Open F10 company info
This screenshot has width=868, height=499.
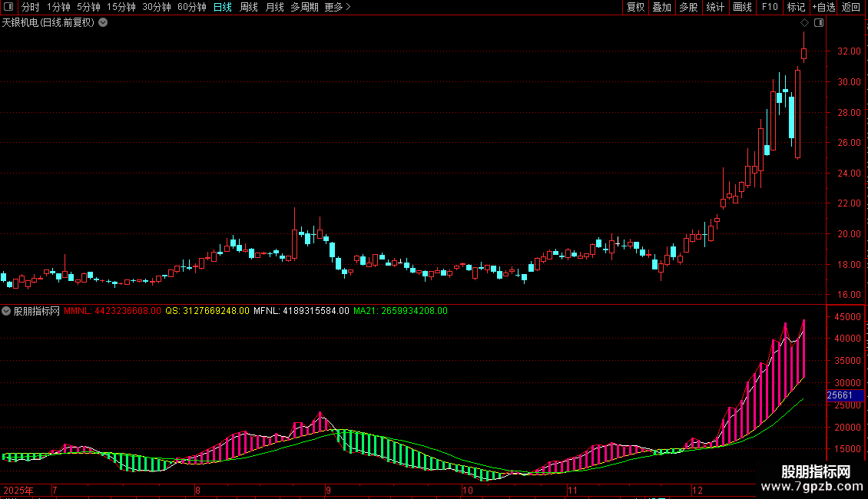click(x=770, y=7)
